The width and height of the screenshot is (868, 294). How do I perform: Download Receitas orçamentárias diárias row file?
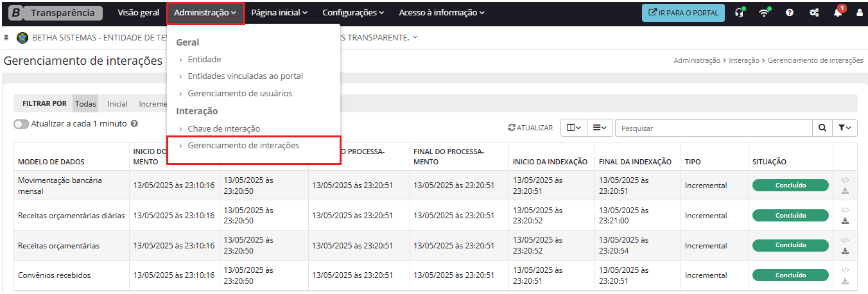click(845, 221)
